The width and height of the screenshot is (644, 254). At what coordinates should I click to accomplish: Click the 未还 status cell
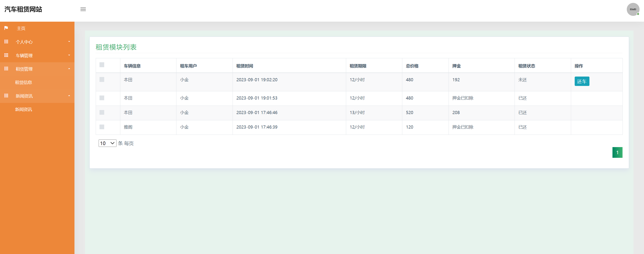pos(523,80)
